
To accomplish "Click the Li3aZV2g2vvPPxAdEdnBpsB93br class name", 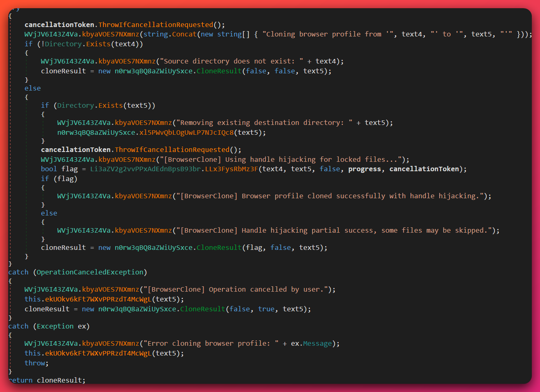I will pos(145,169).
